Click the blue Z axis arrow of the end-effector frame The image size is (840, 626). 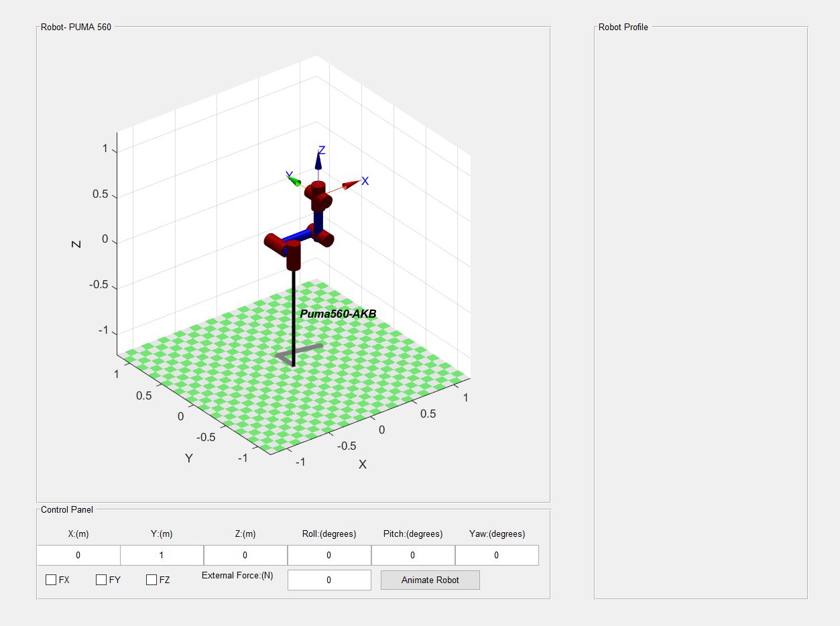point(318,161)
